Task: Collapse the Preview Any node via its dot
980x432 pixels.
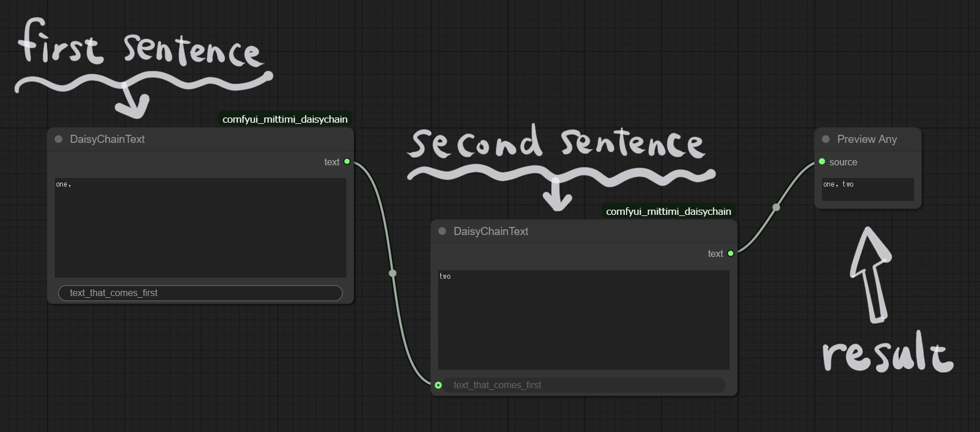Action: [826, 139]
